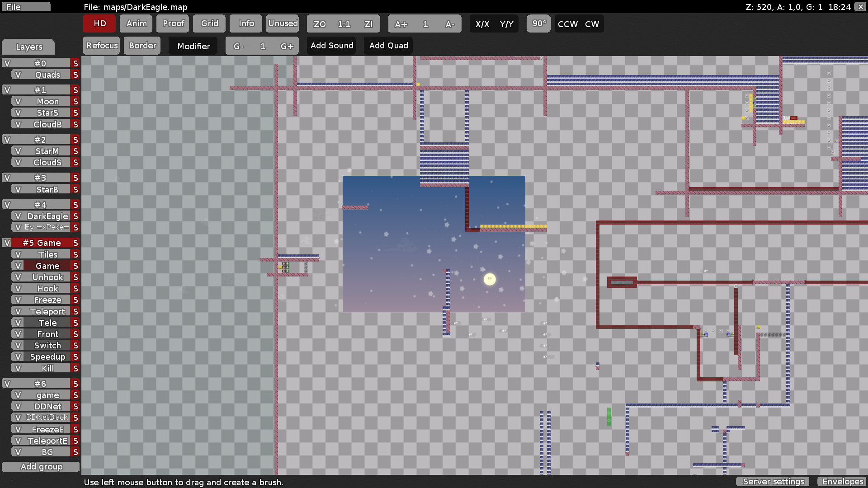
Task: Rotate the brush clockwise with CW
Action: [592, 24]
